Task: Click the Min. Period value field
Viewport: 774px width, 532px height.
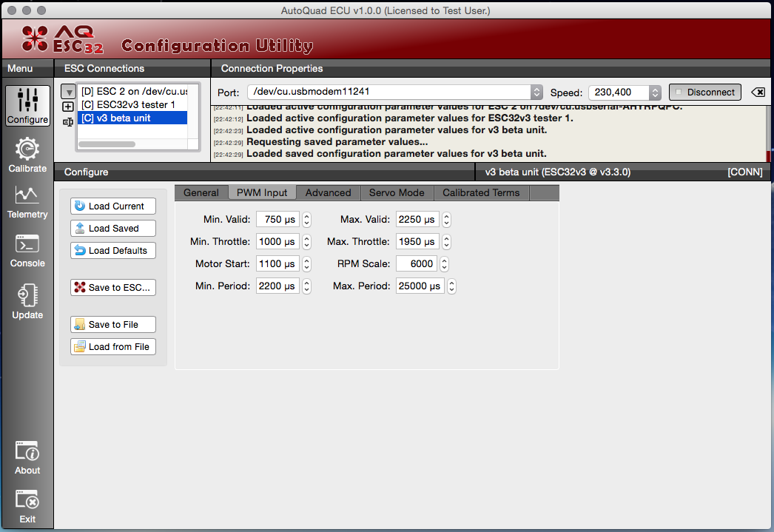Action: [277, 286]
